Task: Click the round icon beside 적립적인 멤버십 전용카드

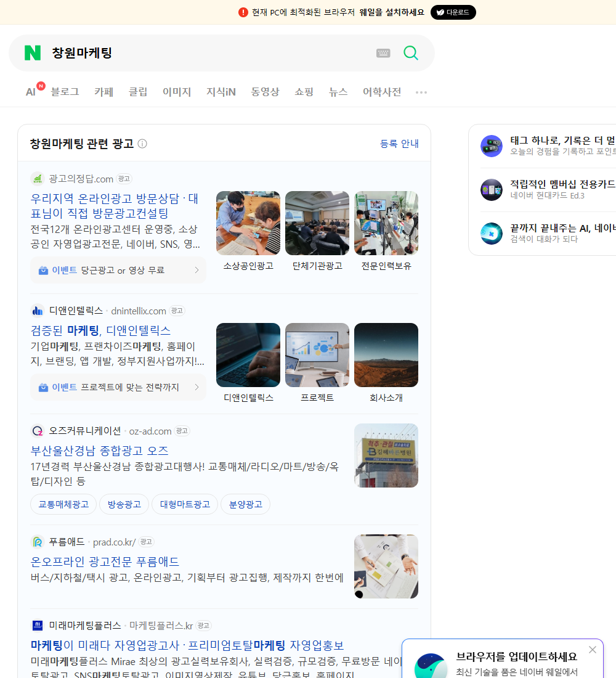Action: click(492, 189)
